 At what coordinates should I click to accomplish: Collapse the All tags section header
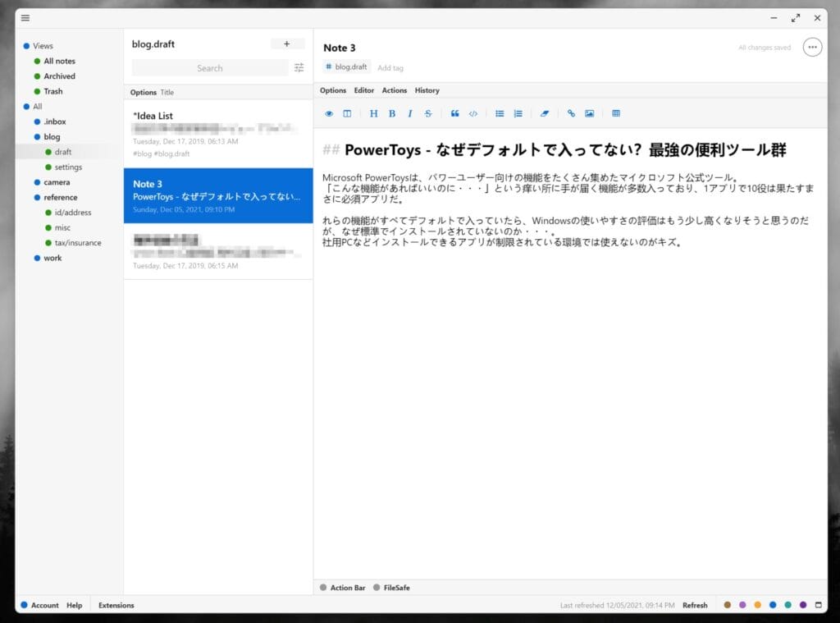33,106
